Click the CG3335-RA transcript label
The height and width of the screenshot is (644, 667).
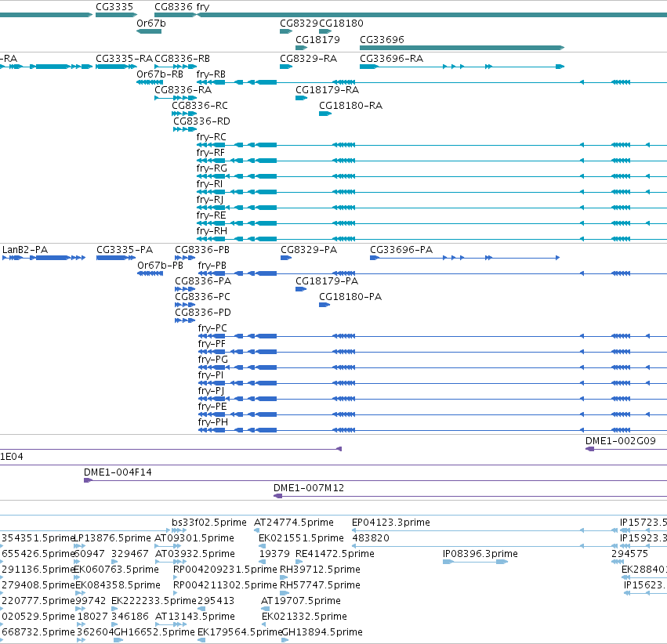click(124, 59)
